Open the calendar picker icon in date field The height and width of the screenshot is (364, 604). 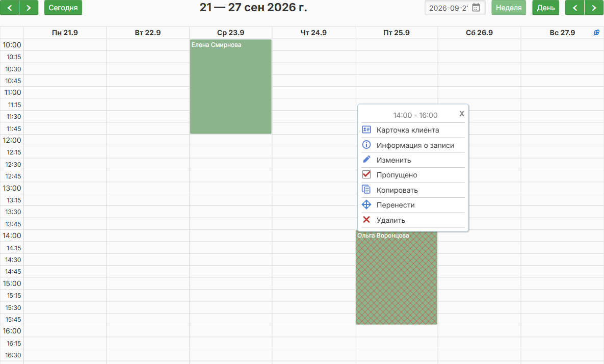(x=476, y=8)
